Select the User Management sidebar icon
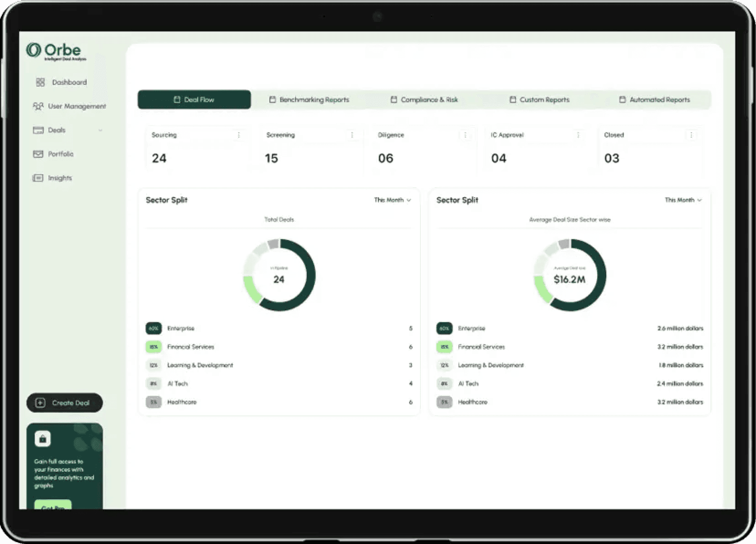756x544 pixels. (39, 106)
